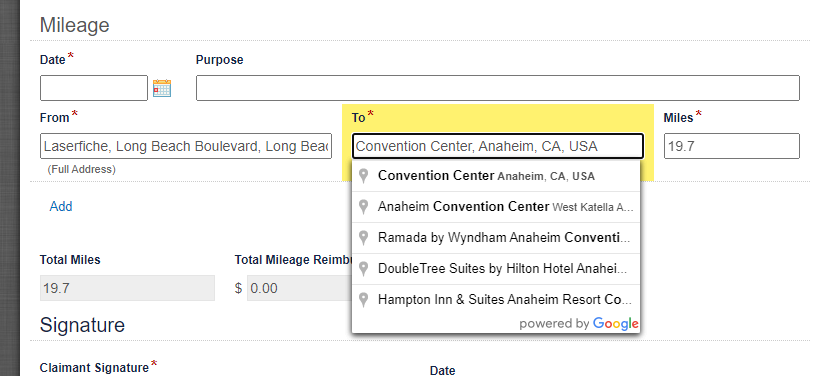This screenshot has width=819, height=376.
Task: Open the calendar date picker icon
Action: tap(162, 88)
